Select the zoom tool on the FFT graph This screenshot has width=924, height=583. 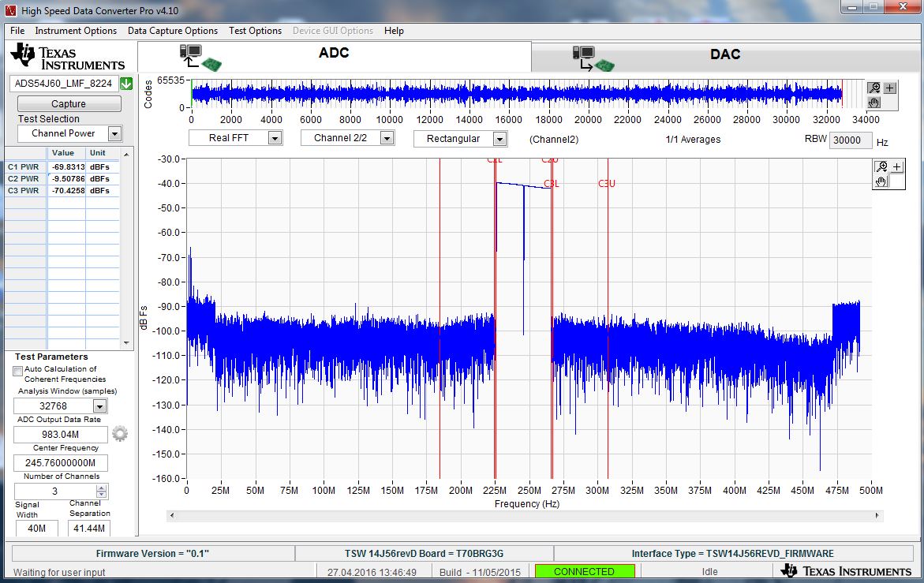point(881,166)
